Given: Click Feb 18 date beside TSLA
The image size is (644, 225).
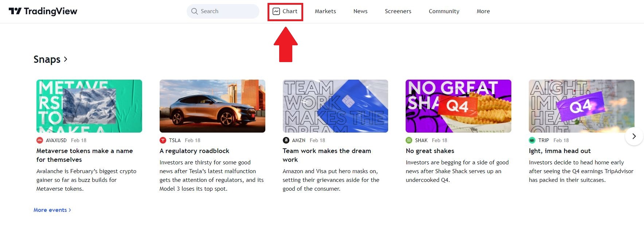Looking at the screenshot, I should pyautogui.click(x=192, y=140).
